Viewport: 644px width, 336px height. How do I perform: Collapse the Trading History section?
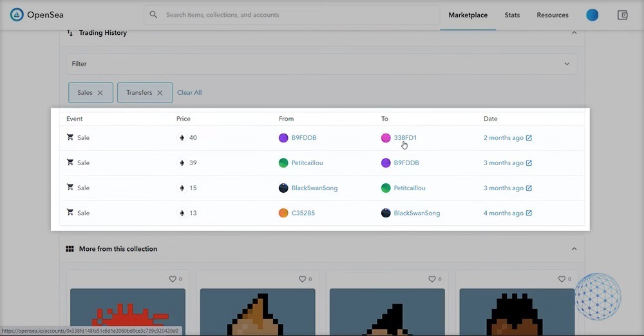click(574, 33)
